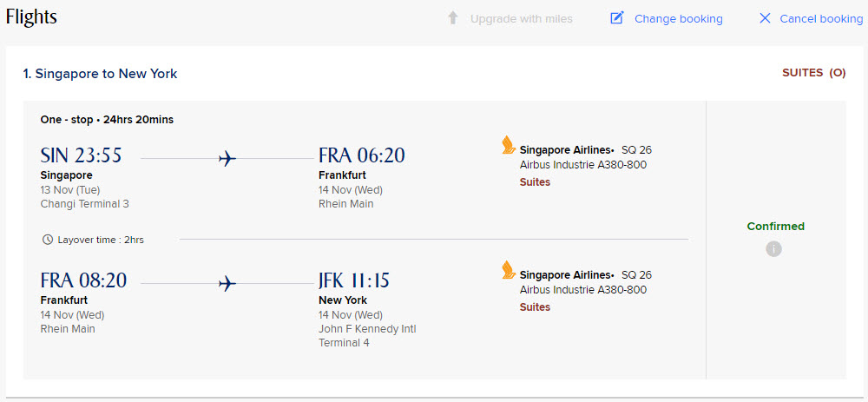
Task: Click Singapore Airlines logo for first flight
Action: [509, 145]
